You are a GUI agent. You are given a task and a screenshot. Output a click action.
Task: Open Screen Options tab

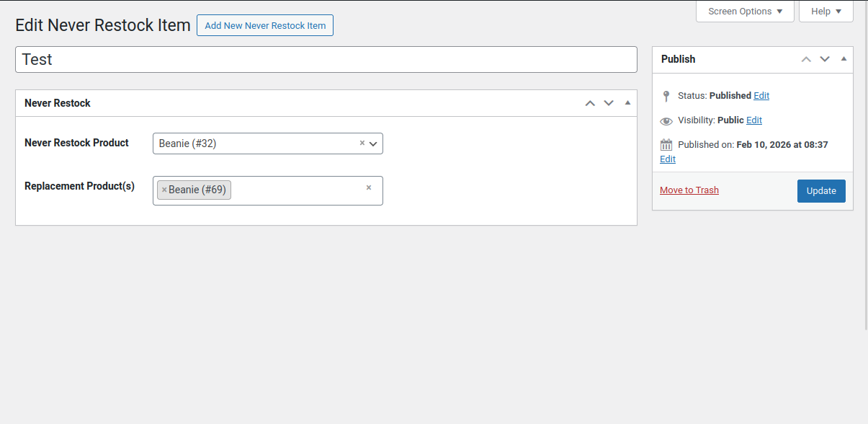[745, 12]
